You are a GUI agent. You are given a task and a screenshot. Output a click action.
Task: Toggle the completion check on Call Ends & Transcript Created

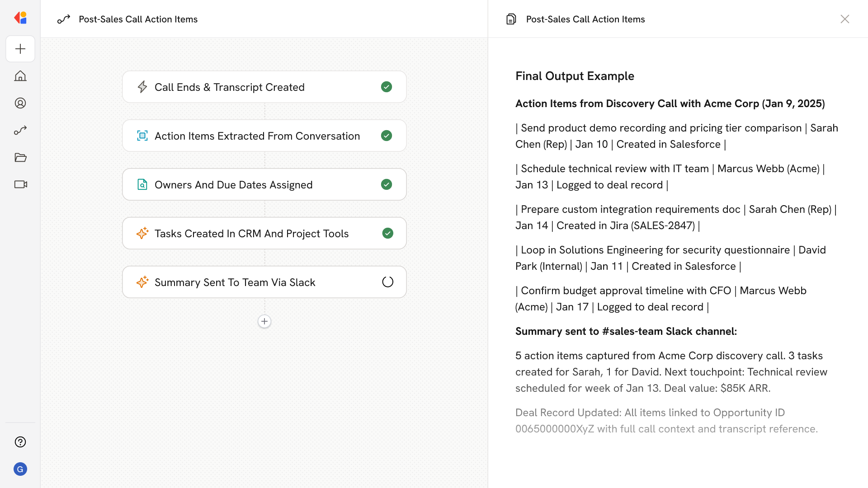(x=387, y=87)
